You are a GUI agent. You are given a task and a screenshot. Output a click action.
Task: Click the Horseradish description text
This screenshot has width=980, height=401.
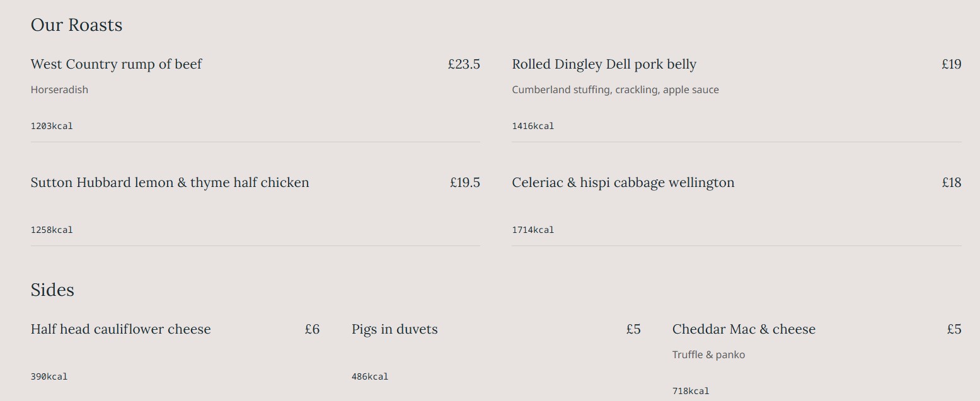59,90
